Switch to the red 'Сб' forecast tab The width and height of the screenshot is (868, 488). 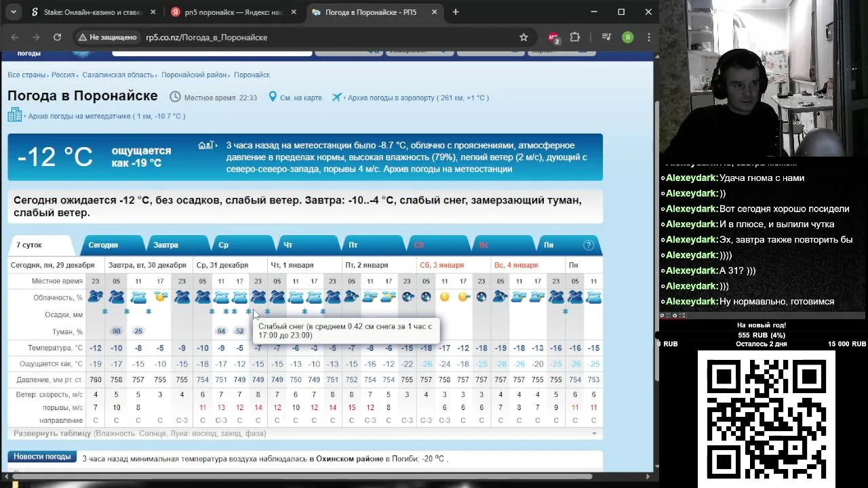(438, 245)
